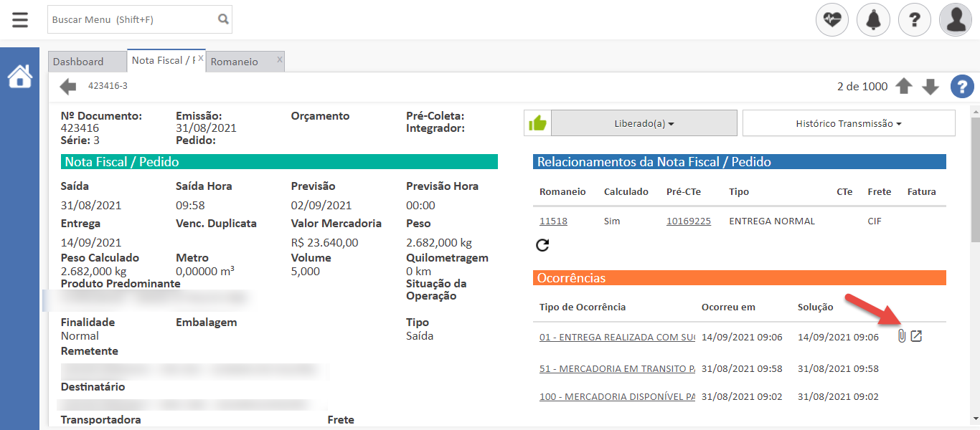The image size is (980, 430).
Task: Switch to the Romaneio tab
Action: tap(235, 62)
